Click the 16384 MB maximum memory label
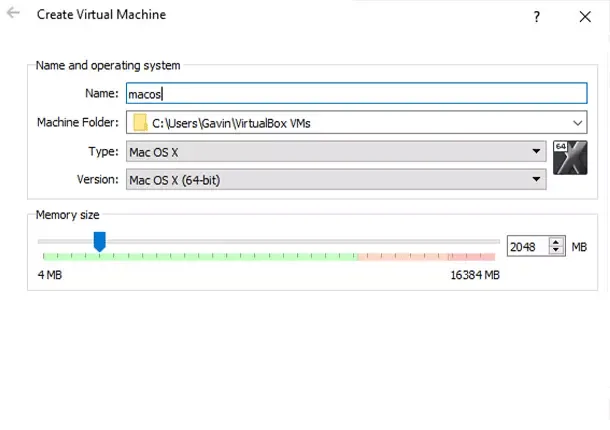 click(474, 275)
